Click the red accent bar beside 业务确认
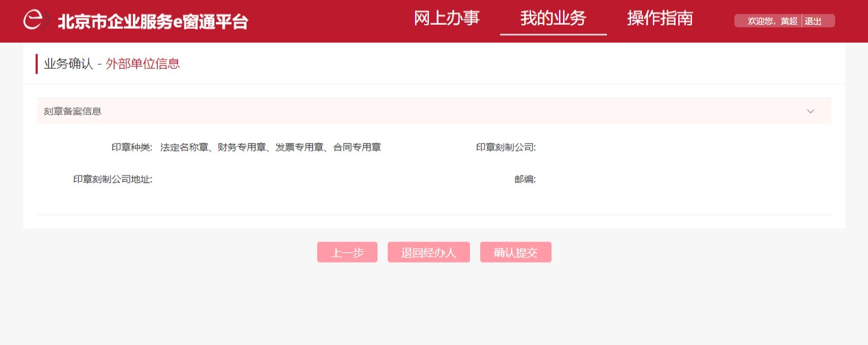Screen dimensions: 868x345 click(x=37, y=64)
